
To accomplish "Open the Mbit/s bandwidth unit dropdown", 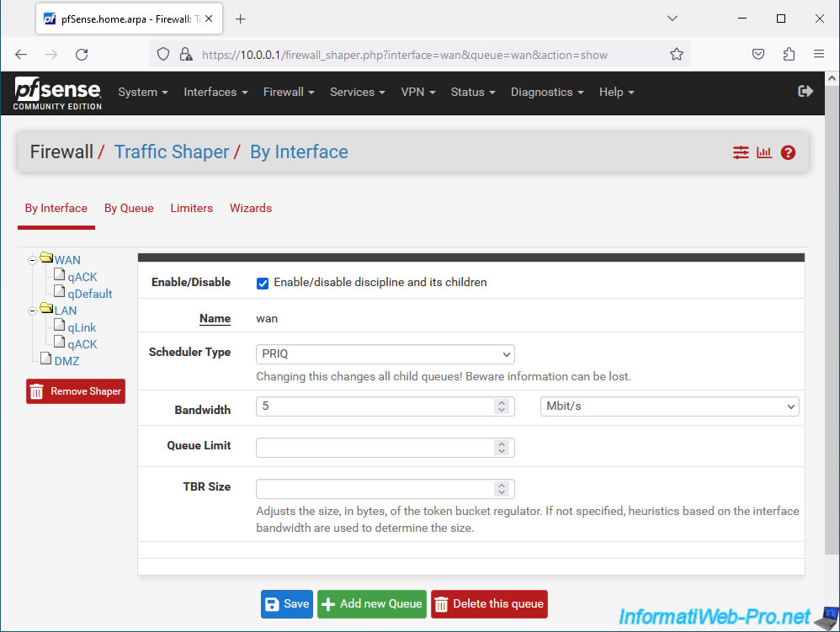I will 669,406.
